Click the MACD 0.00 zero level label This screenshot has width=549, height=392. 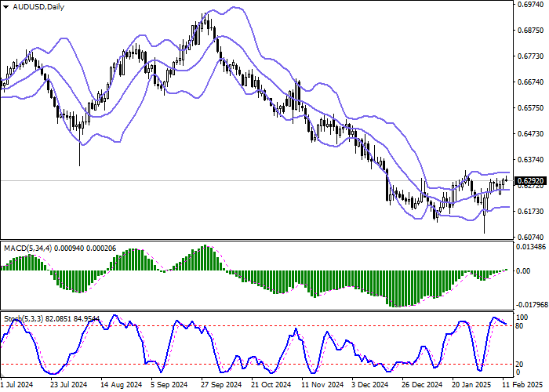pos(522,270)
